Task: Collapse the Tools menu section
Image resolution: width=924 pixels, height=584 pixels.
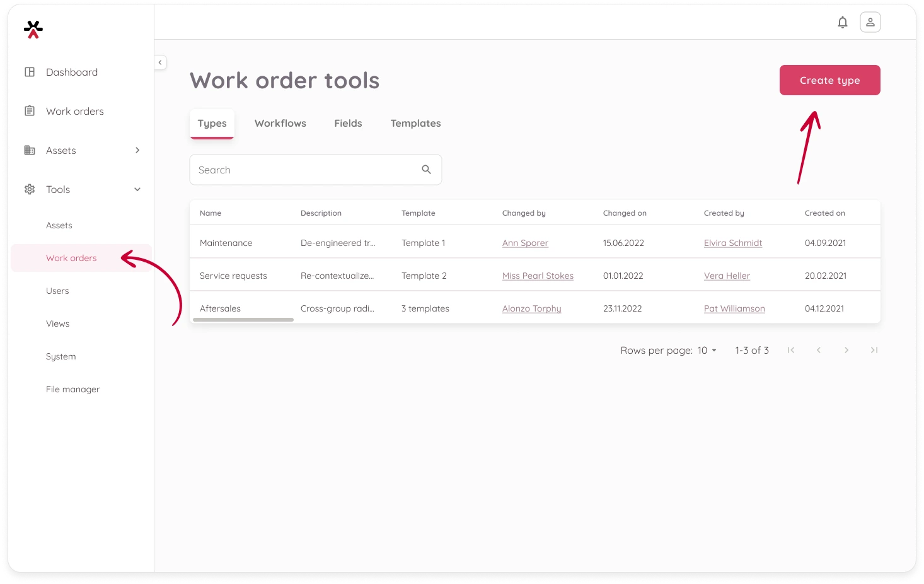Action: [137, 189]
